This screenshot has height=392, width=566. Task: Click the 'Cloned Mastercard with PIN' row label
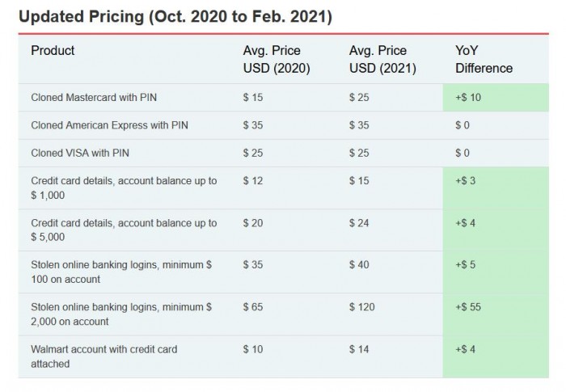(x=95, y=98)
